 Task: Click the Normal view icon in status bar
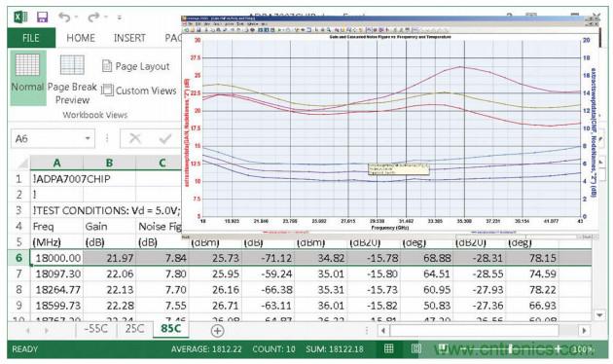(x=388, y=348)
